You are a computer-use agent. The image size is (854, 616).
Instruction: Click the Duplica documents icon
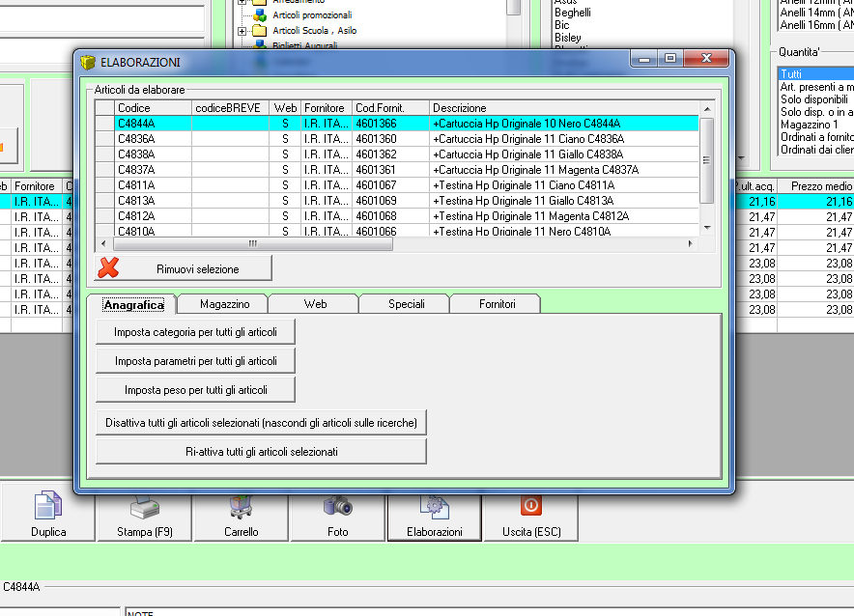[x=48, y=505]
